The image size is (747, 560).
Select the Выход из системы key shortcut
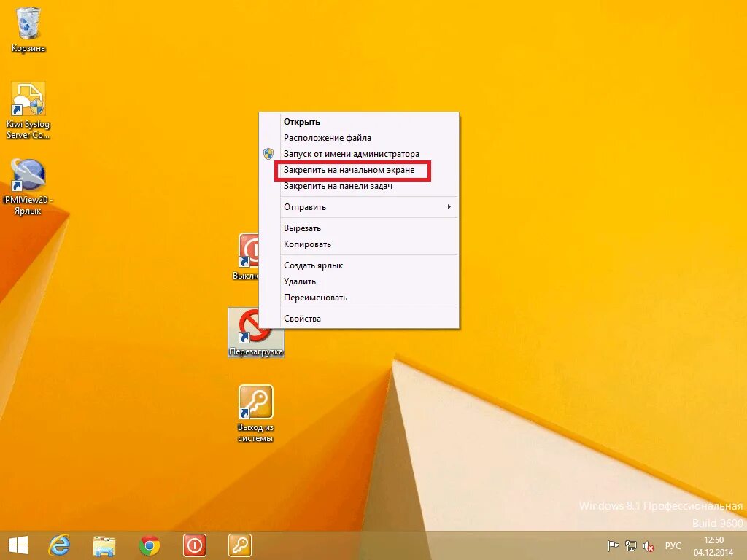pyautogui.click(x=256, y=413)
